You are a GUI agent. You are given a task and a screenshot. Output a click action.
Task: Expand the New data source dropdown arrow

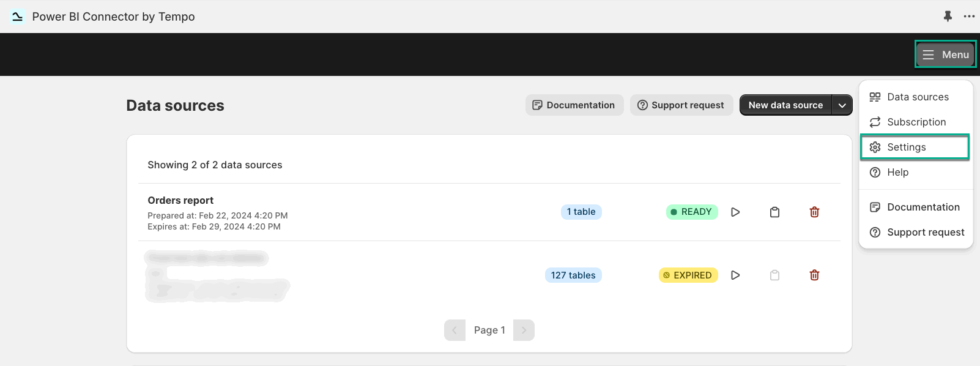coord(842,105)
